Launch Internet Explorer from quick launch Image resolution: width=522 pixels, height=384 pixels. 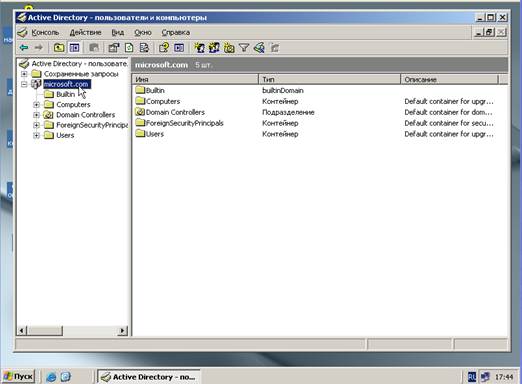51,377
